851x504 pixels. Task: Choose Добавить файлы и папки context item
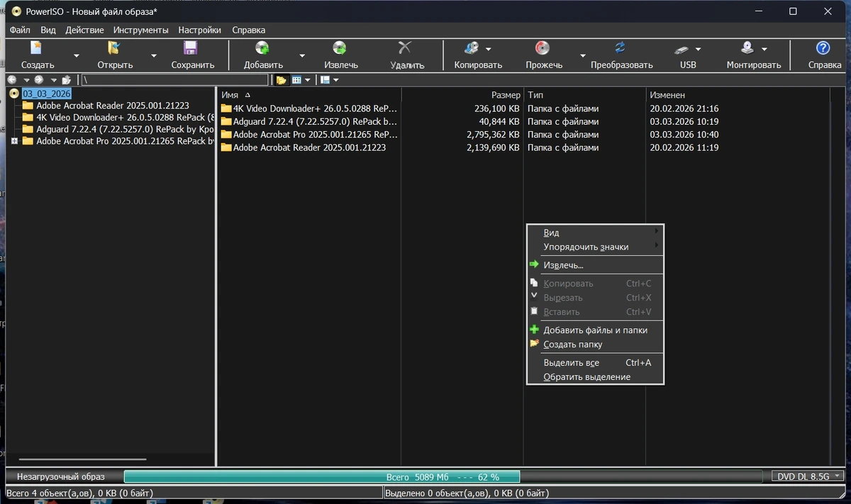click(595, 330)
